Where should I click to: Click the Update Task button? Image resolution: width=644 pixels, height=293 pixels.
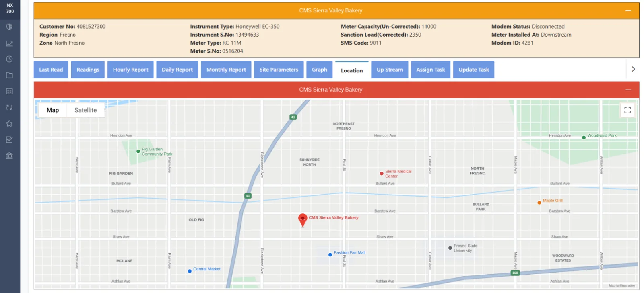(474, 70)
